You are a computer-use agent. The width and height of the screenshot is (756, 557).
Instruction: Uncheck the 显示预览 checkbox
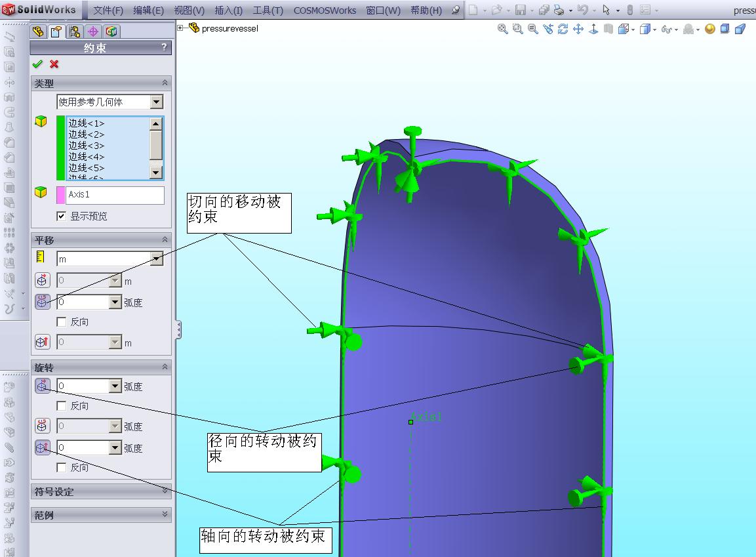coord(61,216)
